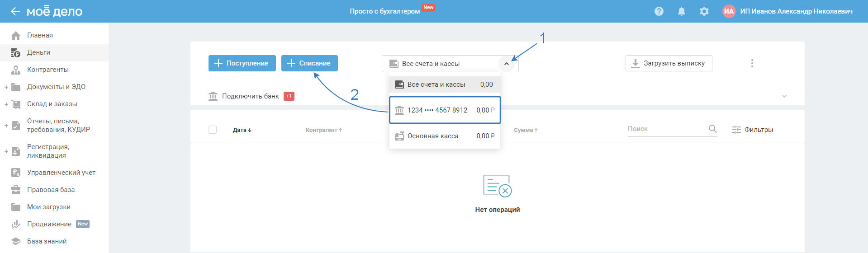Click the download icon in Загрузить выписку
Image resolution: width=868 pixels, height=253 pixels.
pyautogui.click(x=636, y=63)
